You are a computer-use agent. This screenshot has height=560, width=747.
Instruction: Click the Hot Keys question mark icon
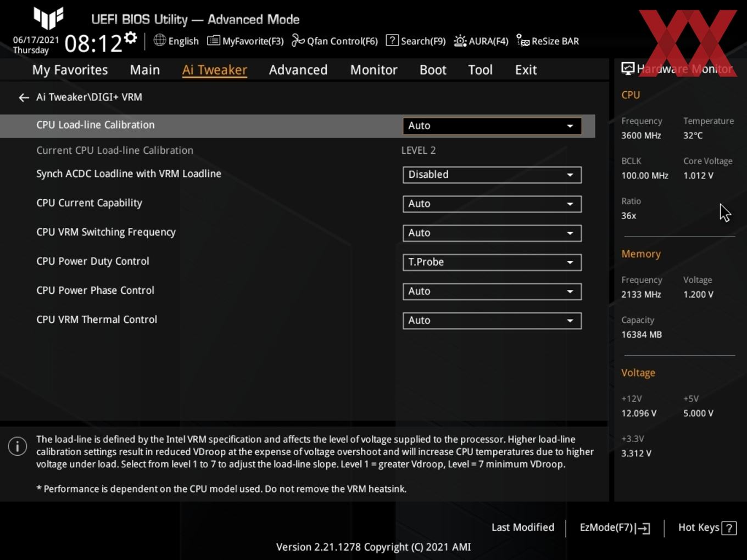[729, 528]
